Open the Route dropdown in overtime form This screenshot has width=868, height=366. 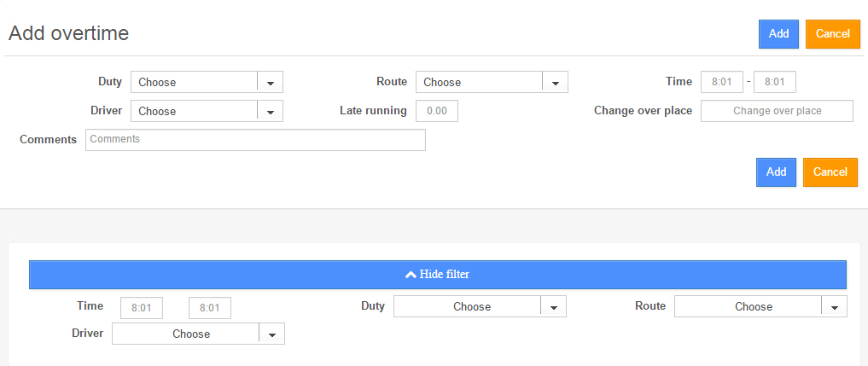tap(479, 82)
